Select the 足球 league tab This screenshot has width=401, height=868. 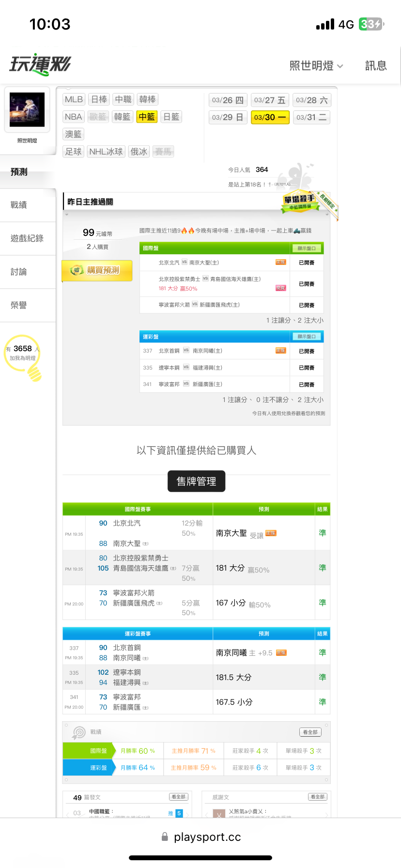73,152
